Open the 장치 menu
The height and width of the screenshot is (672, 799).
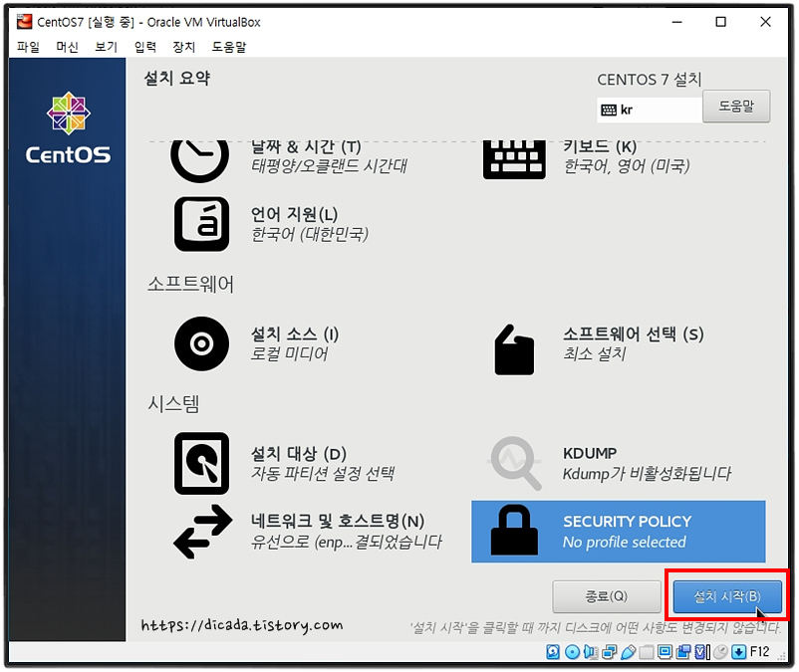[x=184, y=47]
